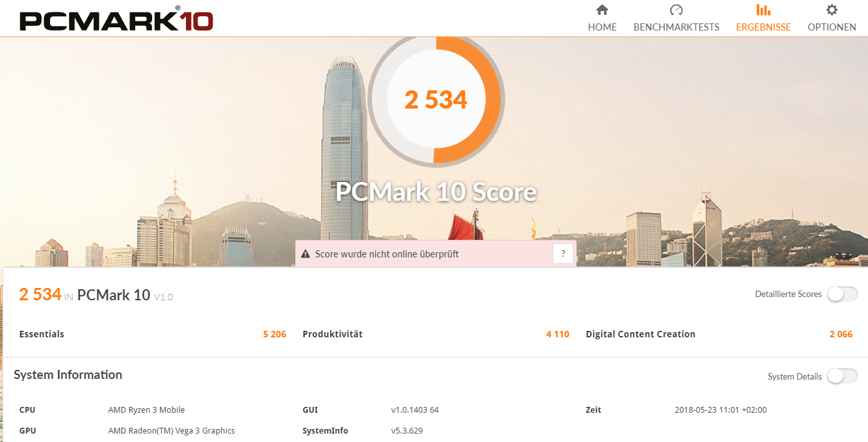The width and height of the screenshot is (868, 442).
Task: Click the Optionen gear icon
Action: click(x=832, y=10)
